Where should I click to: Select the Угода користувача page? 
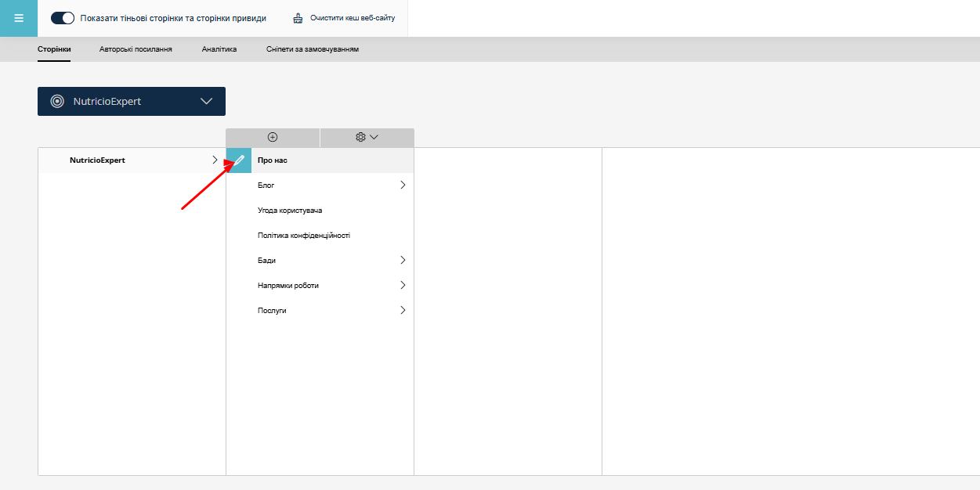(290, 211)
